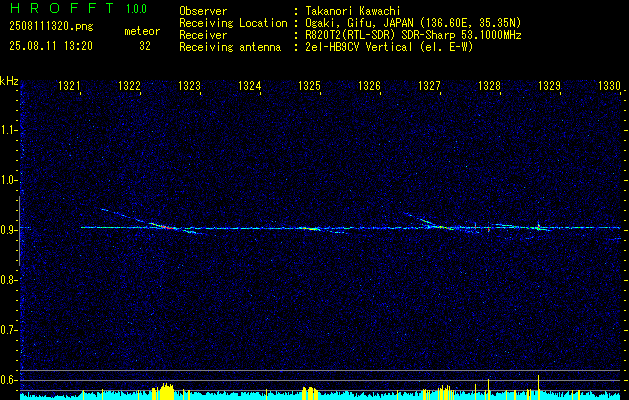Click time marker 1324
The height and width of the screenshot is (400, 629).
click(250, 85)
